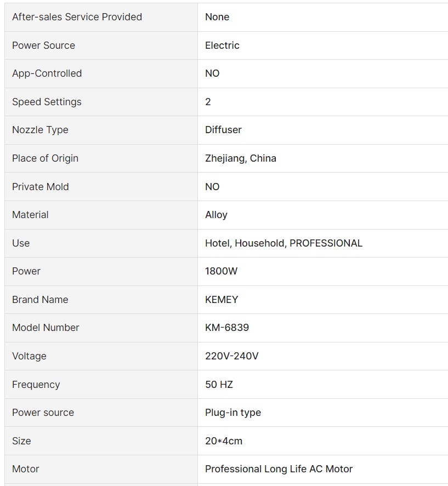
Task: Select the '1800W' power value
Action: 221,271
